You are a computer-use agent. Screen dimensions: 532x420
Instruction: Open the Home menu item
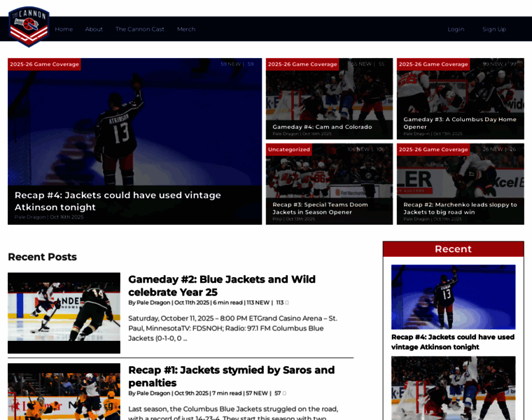coord(64,29)
